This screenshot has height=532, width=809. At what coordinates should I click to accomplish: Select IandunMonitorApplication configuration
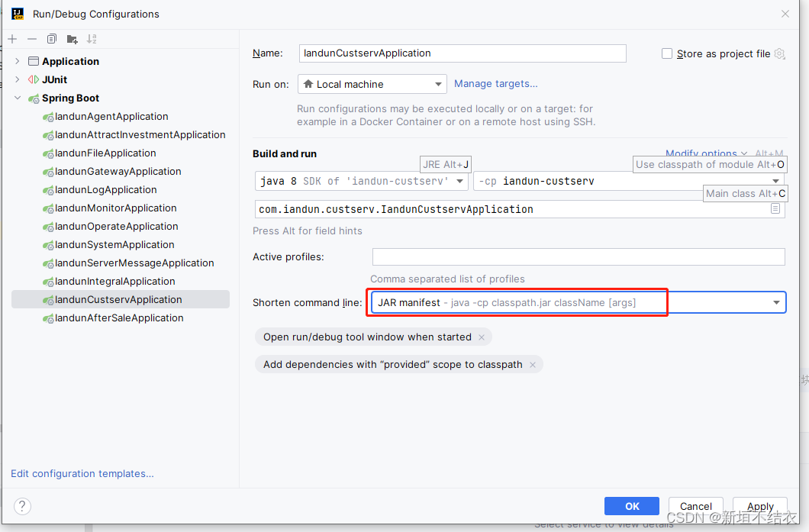[115, 208]
